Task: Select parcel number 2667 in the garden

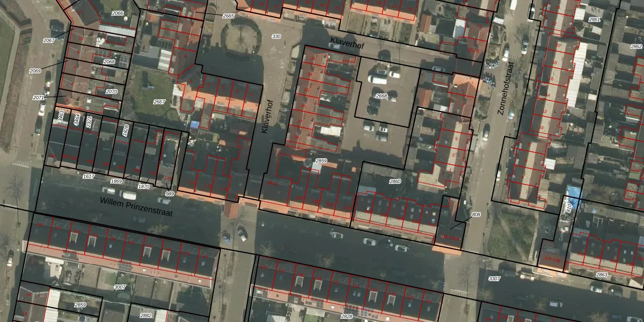Action: [x=159, y=101]
